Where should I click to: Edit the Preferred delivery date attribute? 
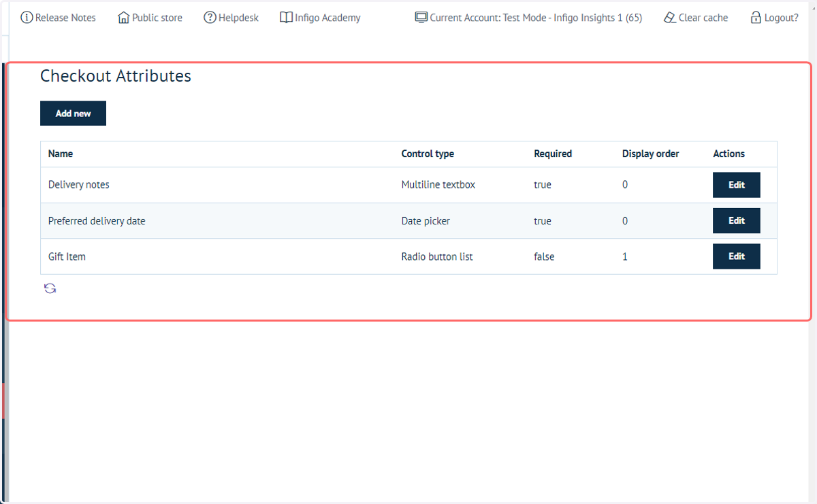(x=737, y=220)
